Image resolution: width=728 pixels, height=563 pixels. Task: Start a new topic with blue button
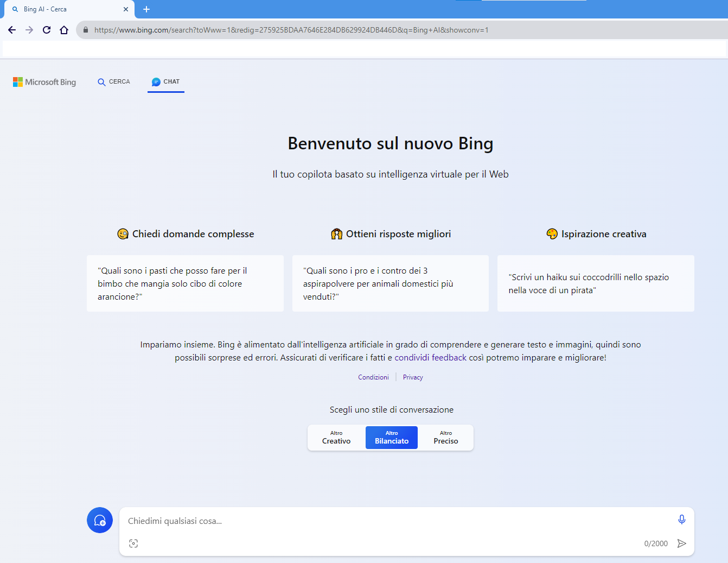pyautogui.click(x=100, y=520)
